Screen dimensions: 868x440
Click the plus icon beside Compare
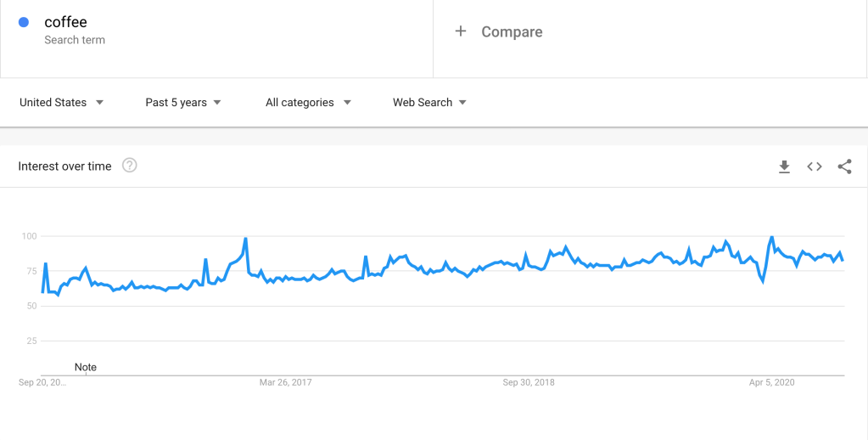point(461,31)
